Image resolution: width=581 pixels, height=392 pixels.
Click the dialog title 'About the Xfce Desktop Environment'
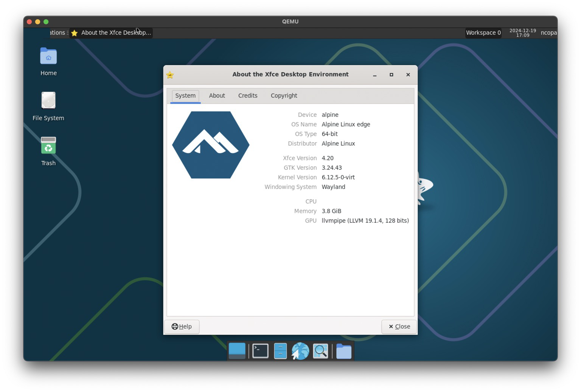tap(290, 74)
